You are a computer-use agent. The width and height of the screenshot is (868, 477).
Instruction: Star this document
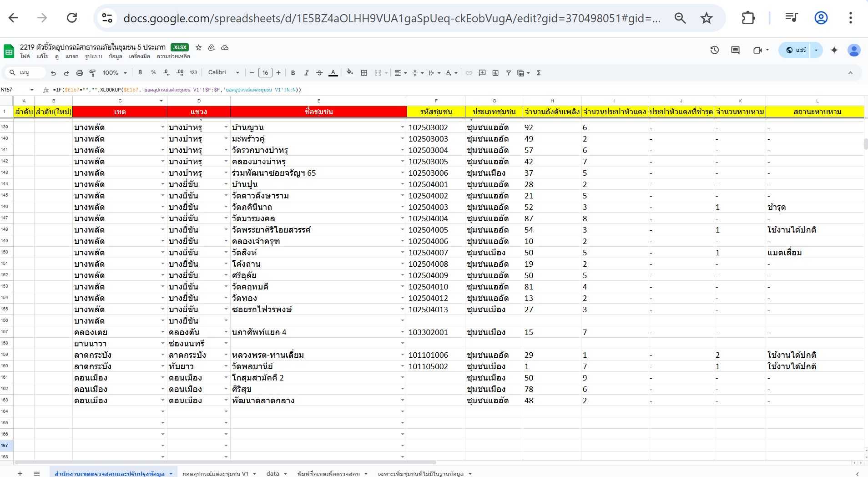(x=198, y=47)
